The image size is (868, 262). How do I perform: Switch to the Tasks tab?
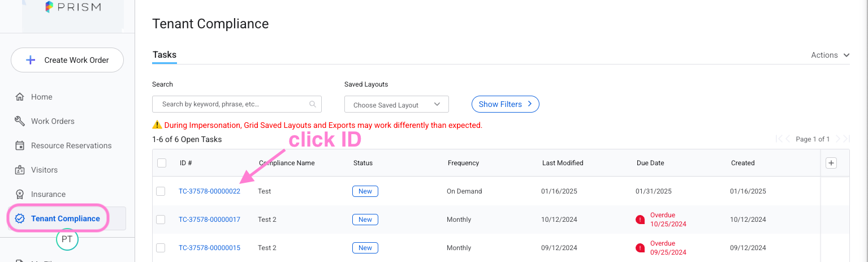point(165,55)
